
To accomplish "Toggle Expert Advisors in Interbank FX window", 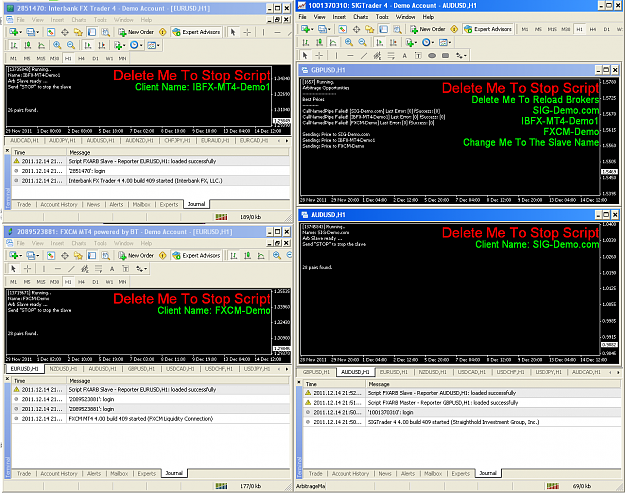I will click(196, 32).
